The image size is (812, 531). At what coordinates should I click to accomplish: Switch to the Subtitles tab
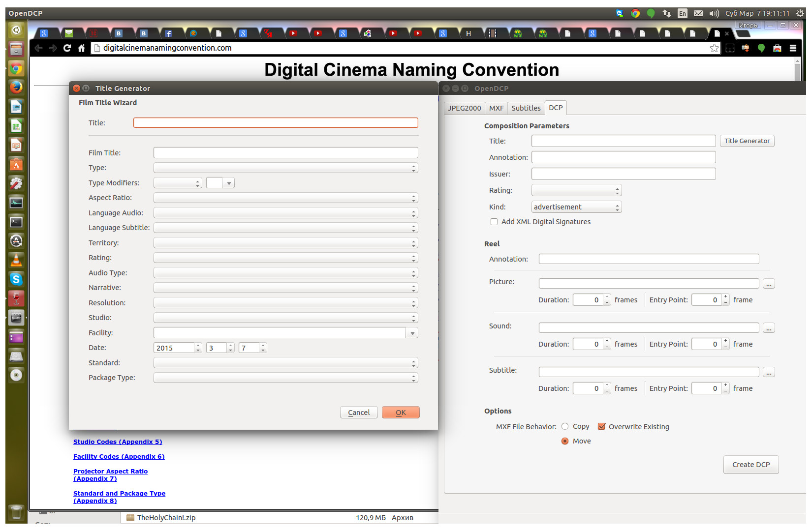tap(526, 108)
